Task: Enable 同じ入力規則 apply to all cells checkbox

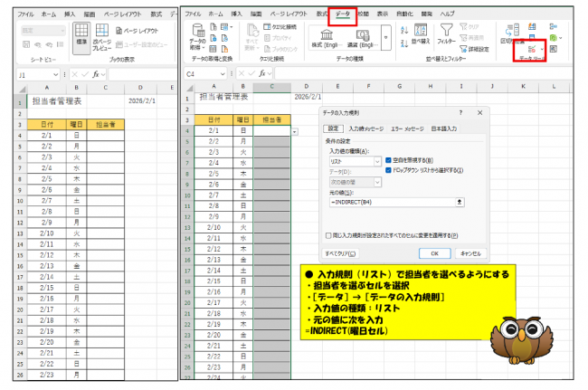Action: point(328,233)
